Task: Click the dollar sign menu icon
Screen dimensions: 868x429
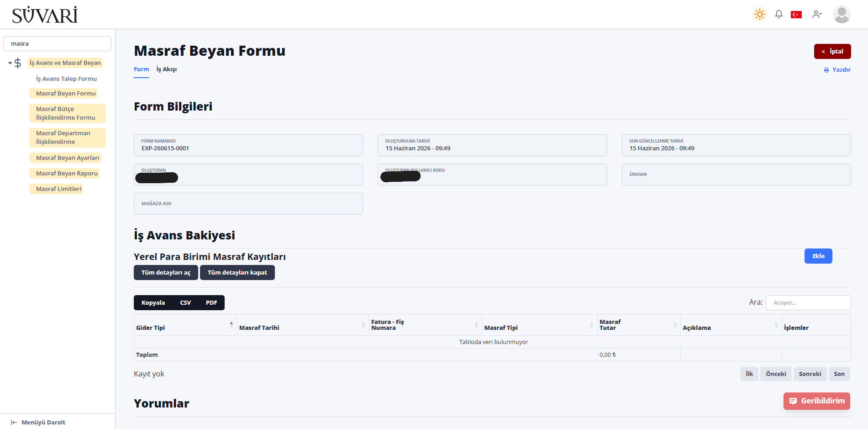Action: coord(18,63)
